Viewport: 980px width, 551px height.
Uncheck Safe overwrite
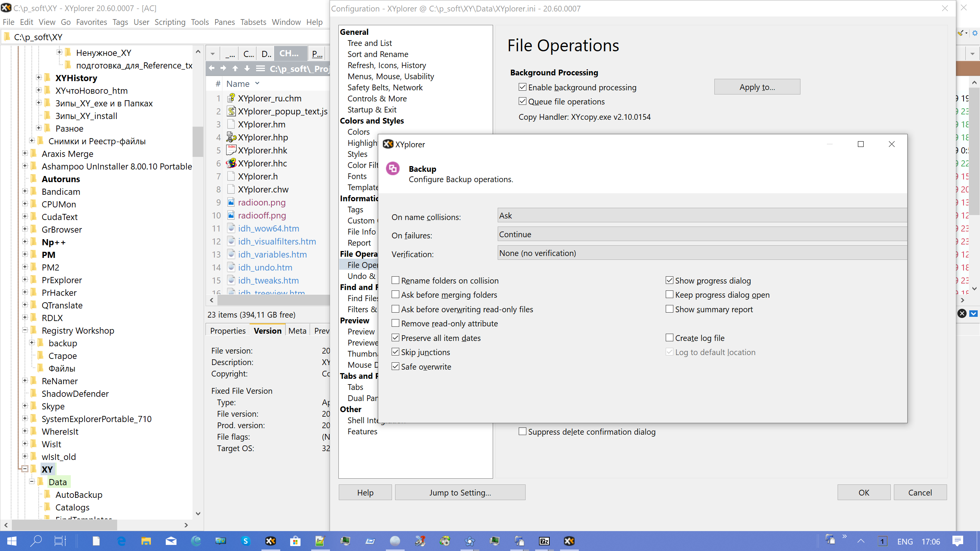[x=395, y=367]
